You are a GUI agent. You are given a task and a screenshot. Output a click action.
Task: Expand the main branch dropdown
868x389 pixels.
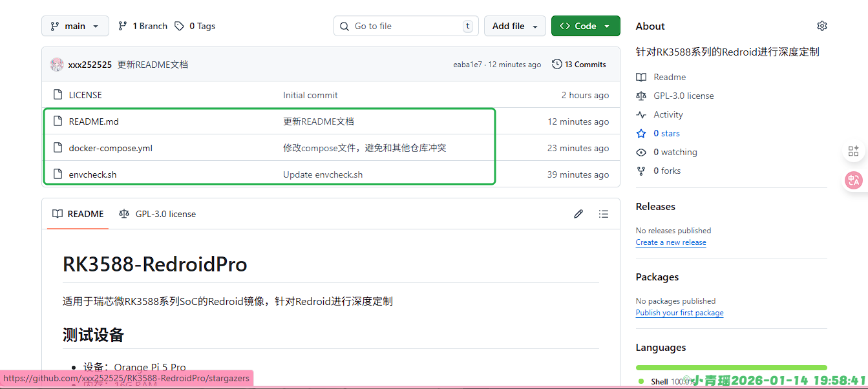tap(75, 26)
